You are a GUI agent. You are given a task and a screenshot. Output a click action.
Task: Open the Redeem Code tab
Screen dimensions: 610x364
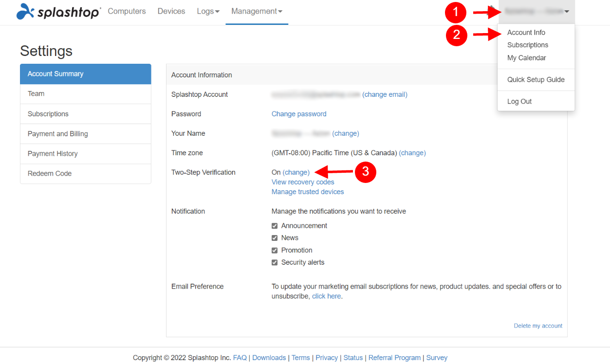(86, 174)
